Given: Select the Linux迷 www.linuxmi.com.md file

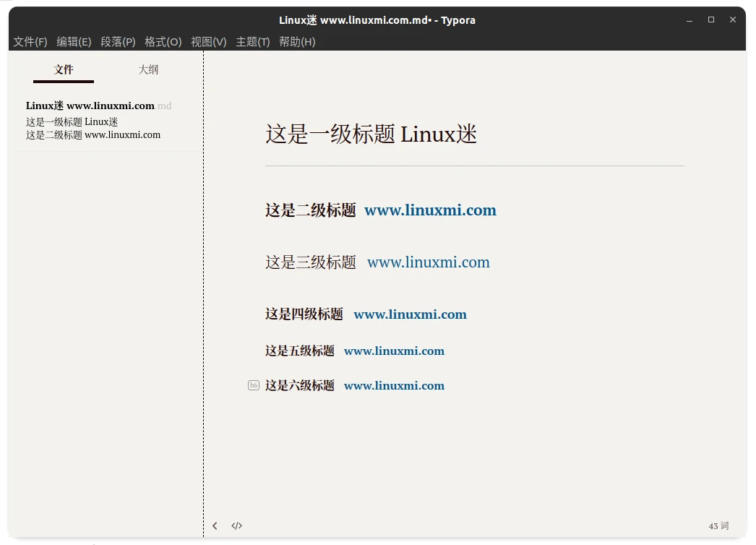Looking at the screenshot, I should (99, 105).
